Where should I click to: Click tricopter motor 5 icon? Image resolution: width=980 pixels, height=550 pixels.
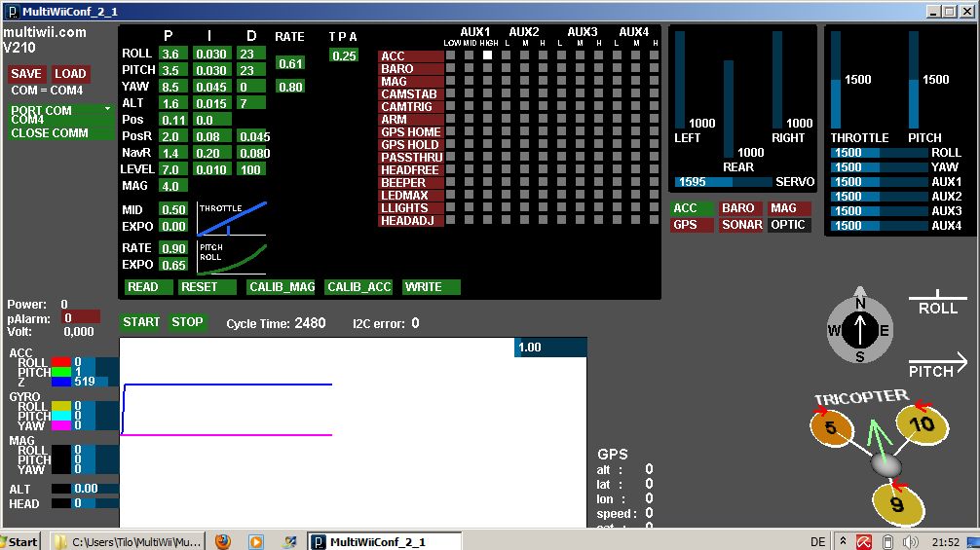[831, 427]
